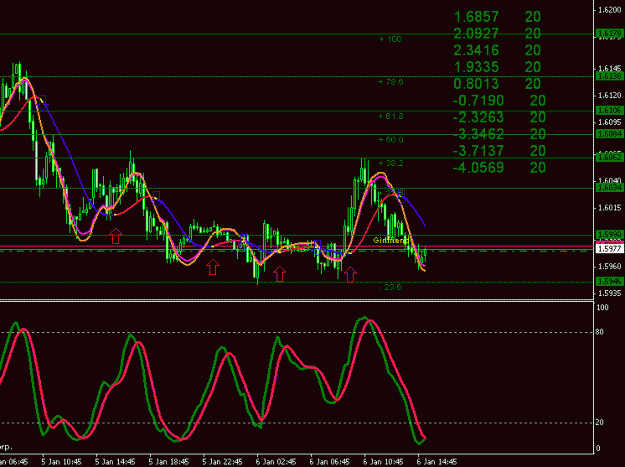This screenshot has height=467, width=625.
Task: Click the white 1.5977 current price tag
Action: 609,249
